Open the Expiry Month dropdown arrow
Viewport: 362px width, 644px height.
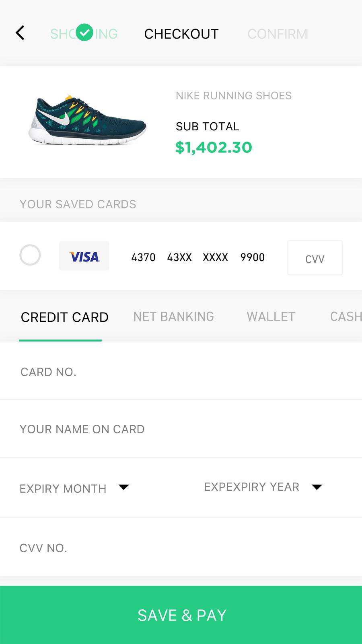124,487
